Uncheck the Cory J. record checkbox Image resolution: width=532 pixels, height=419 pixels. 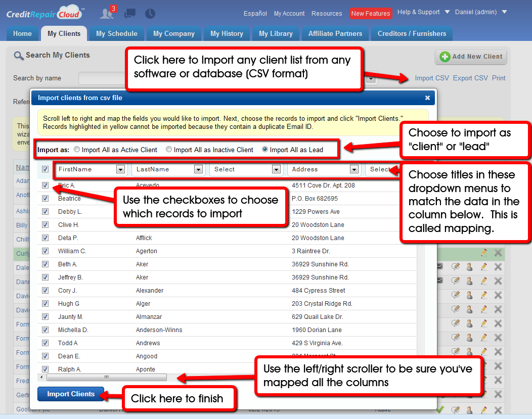coord(45,291)
